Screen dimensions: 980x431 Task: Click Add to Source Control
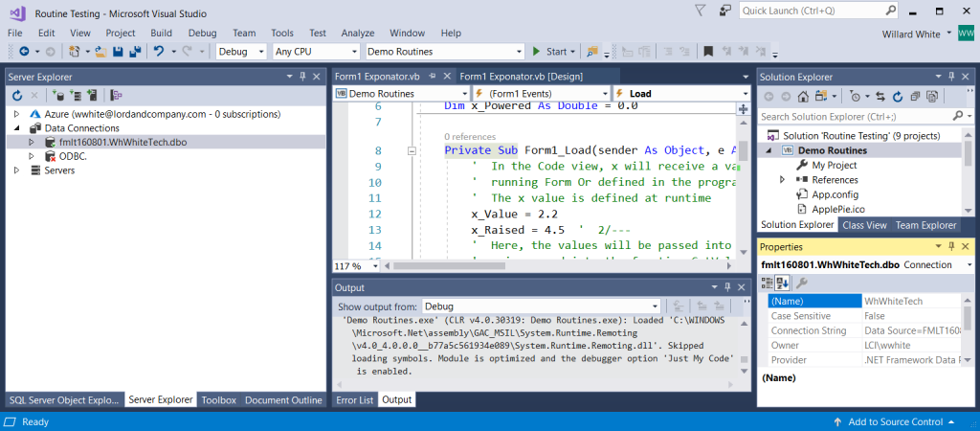[x=895, y=421]
